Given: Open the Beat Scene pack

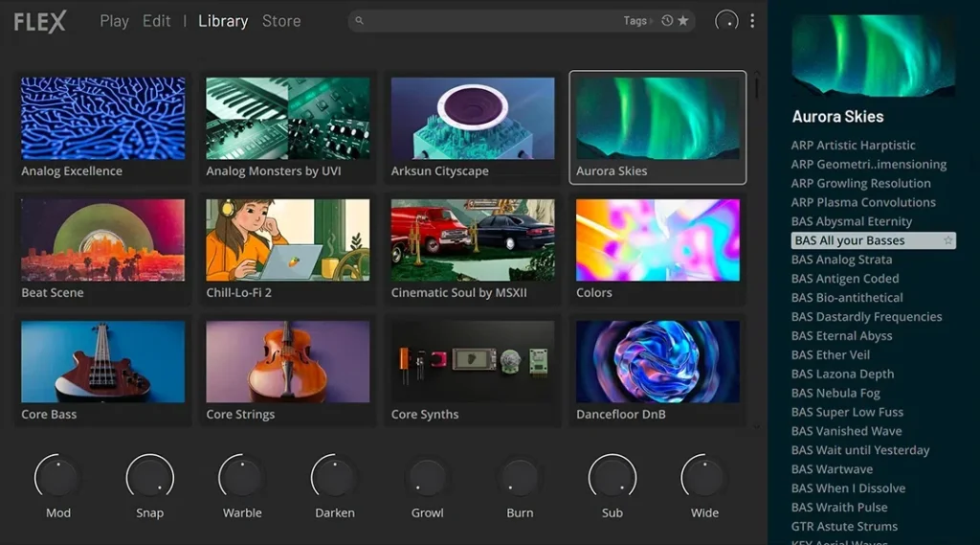Looking at the screenshot, I should point(103,249).
